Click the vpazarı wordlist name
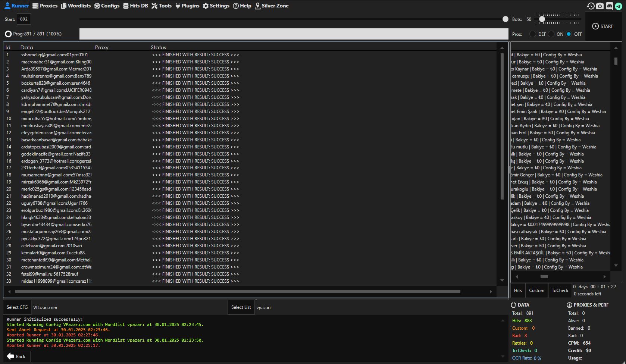Screen dimensions: 626x364 263,308
